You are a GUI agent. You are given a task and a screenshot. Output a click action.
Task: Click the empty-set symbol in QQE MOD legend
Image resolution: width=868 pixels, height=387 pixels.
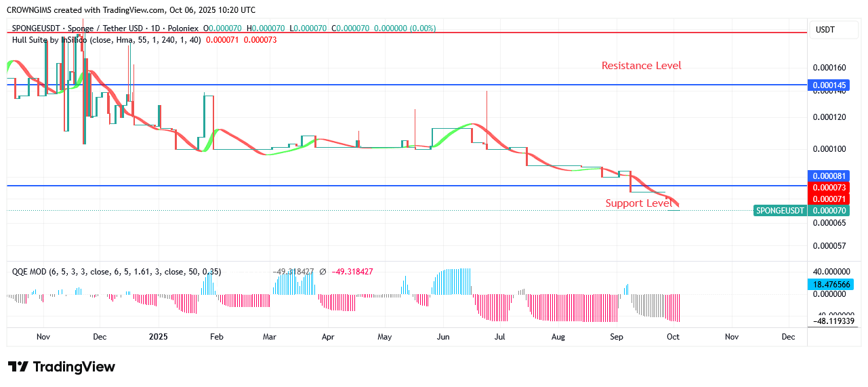click(323, 272)
